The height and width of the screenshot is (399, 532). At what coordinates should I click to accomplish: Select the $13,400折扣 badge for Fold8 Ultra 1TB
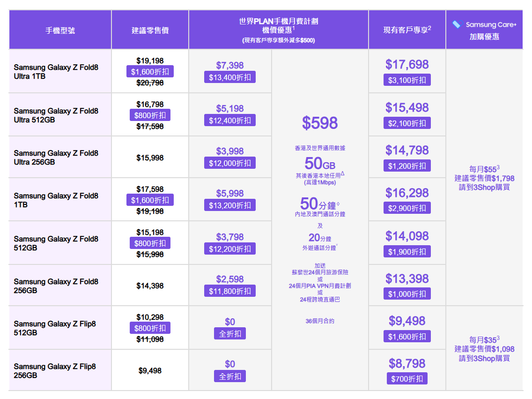pyautogui.click(x=229, y=77)
